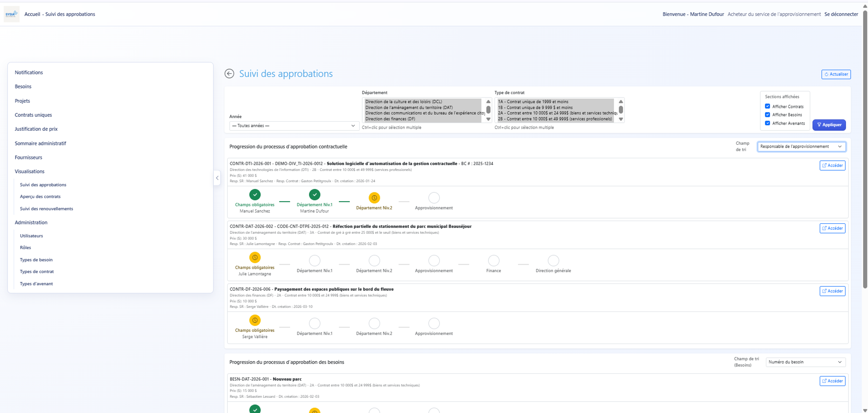The width and height of the screenshot is (868, 413).
Task: Open Rôles under Administration
Action: pyautogui.click(x=25, y=248)
